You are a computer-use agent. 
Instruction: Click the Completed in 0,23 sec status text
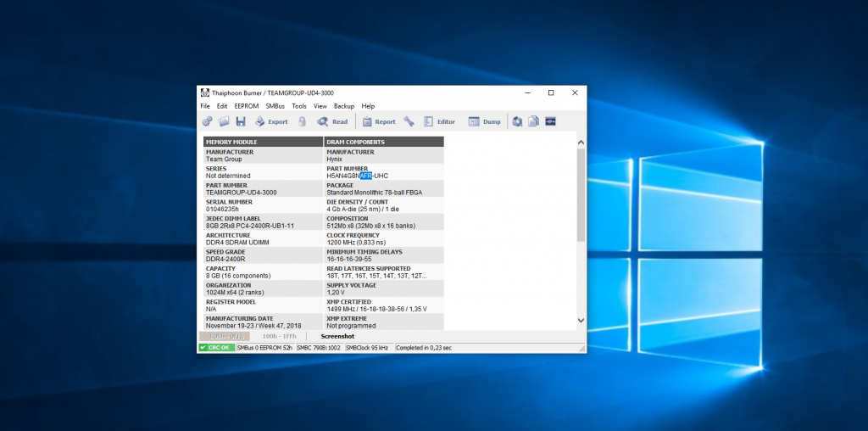tap(424, 348)
